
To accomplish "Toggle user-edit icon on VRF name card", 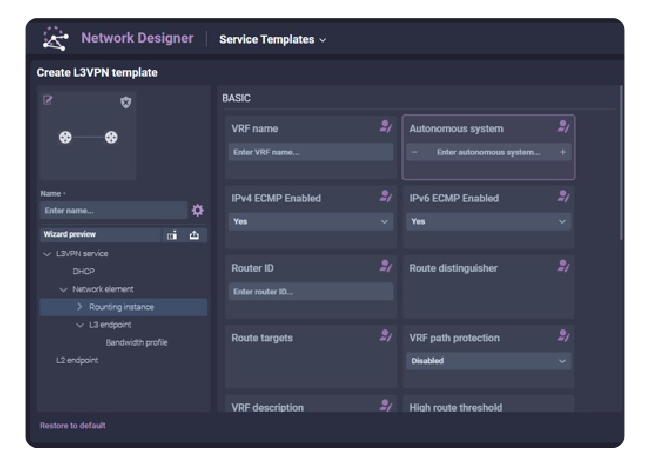I will tap(386, 126).
